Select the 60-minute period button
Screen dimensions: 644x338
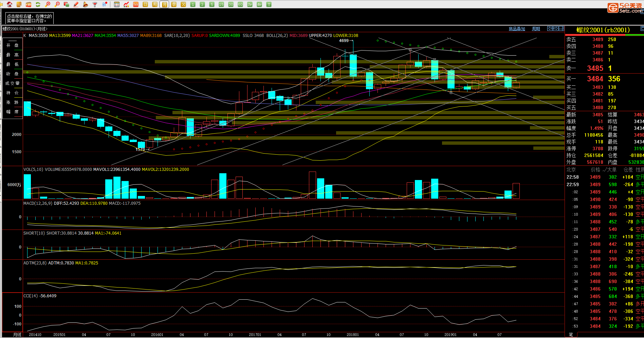coord(240,4)
